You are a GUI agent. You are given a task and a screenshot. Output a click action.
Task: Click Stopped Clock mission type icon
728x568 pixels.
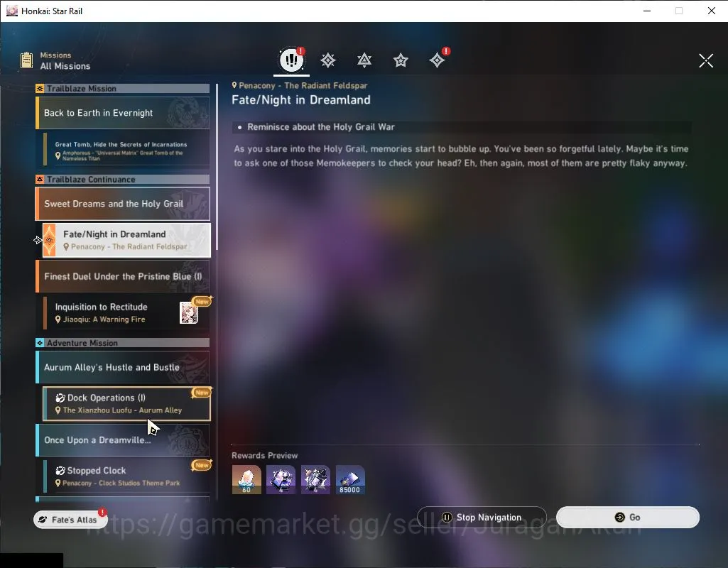point(60,471)
